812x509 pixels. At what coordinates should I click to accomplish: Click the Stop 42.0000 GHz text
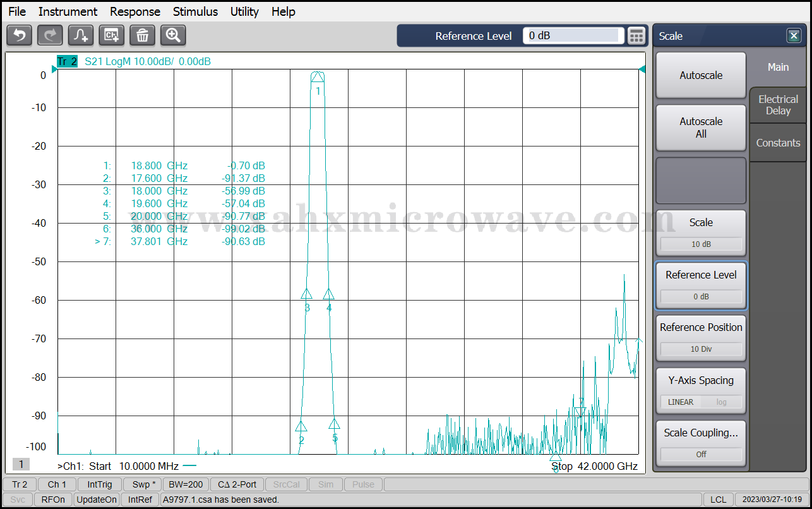594,466
